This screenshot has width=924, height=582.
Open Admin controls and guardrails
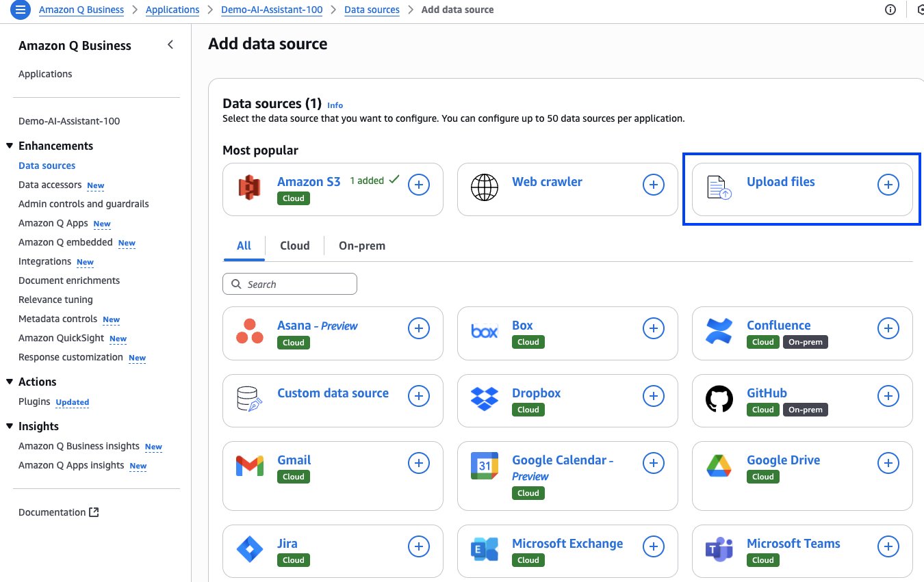[84, 204]
